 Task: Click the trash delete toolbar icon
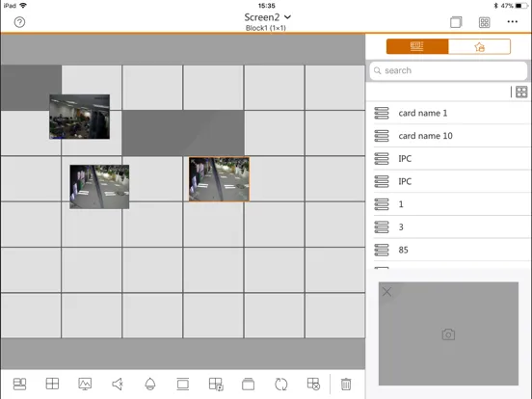346,385
